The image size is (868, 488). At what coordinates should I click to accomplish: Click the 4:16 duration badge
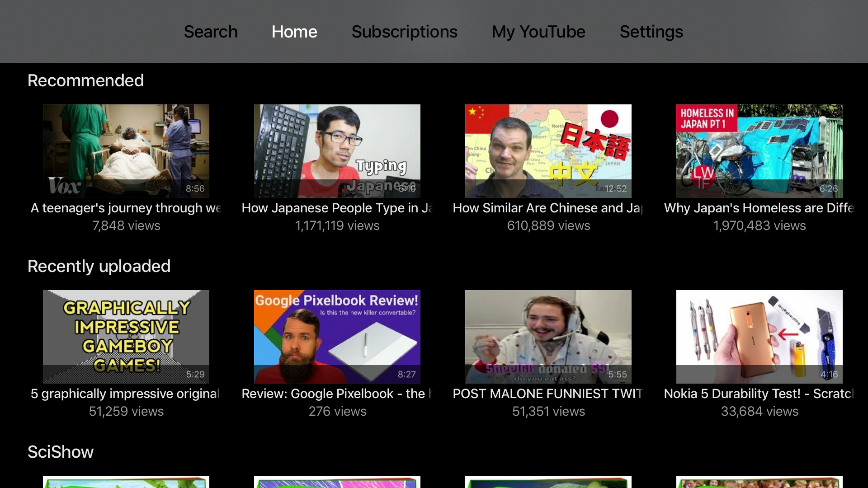pyautogui.click(x=829, y=374)
